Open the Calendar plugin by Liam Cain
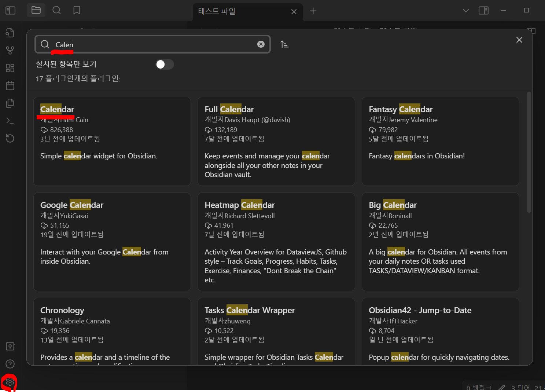 (112, 141)
